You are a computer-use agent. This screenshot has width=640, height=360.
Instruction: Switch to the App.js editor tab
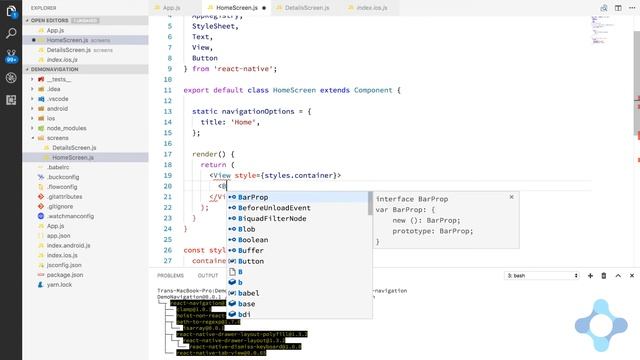pyautogui.click(x=171, y=8)
